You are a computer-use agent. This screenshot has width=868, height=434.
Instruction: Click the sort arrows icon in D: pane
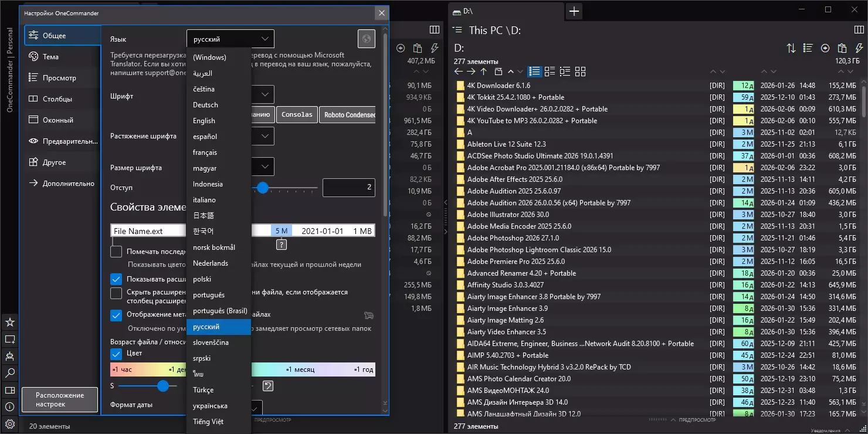click(791, 48)
